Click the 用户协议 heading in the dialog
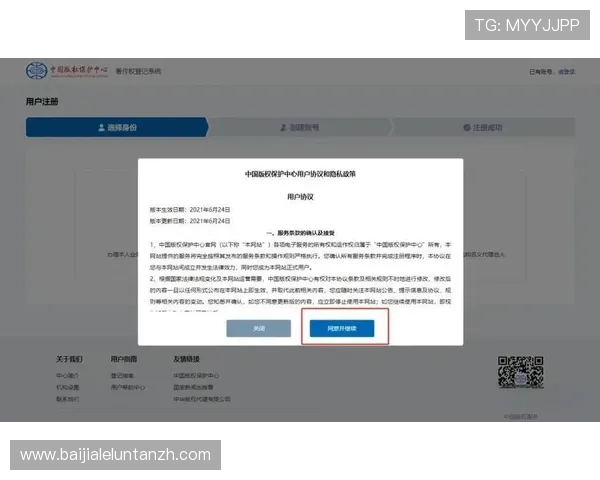The image size is (600, 480). point(300,197)
